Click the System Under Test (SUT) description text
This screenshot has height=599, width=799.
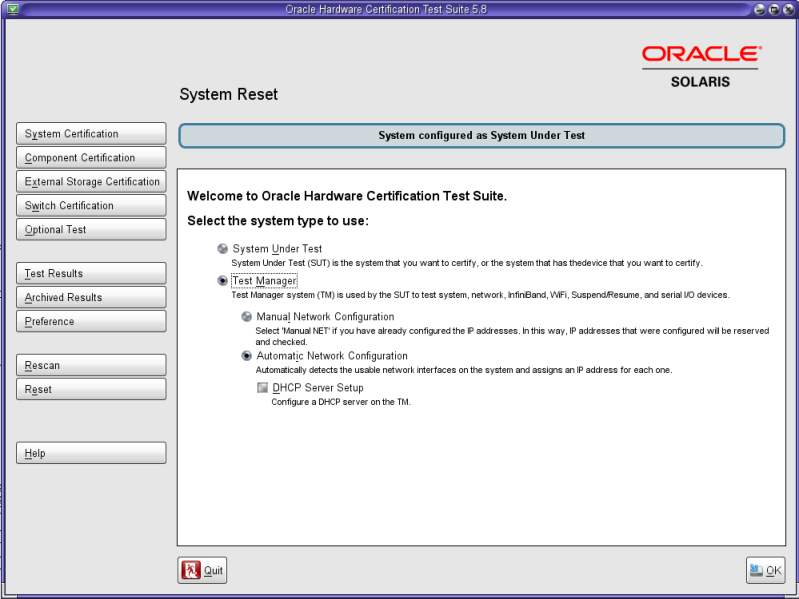467,263
